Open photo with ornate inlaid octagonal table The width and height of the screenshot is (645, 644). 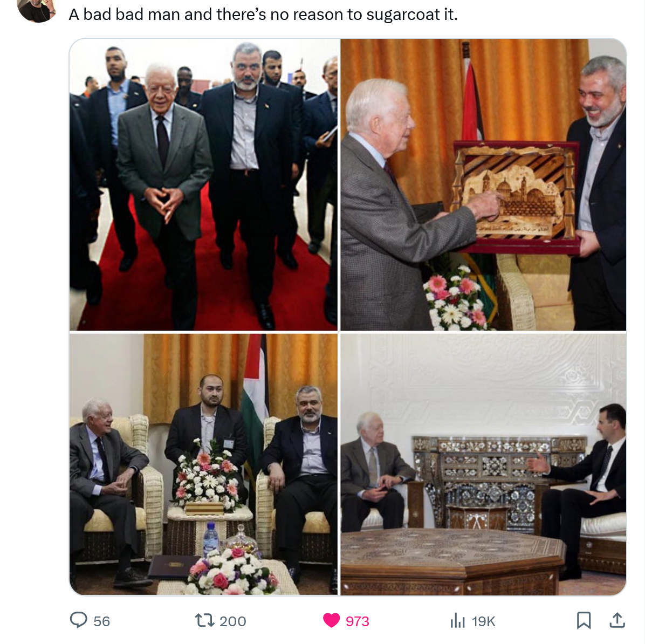click(483, 464)
